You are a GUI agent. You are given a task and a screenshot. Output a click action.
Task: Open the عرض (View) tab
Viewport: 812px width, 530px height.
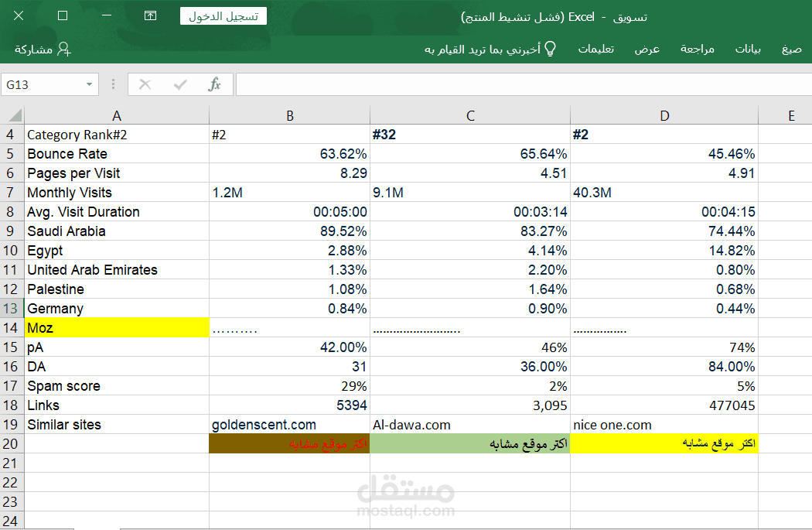click(x=647, y=50)
